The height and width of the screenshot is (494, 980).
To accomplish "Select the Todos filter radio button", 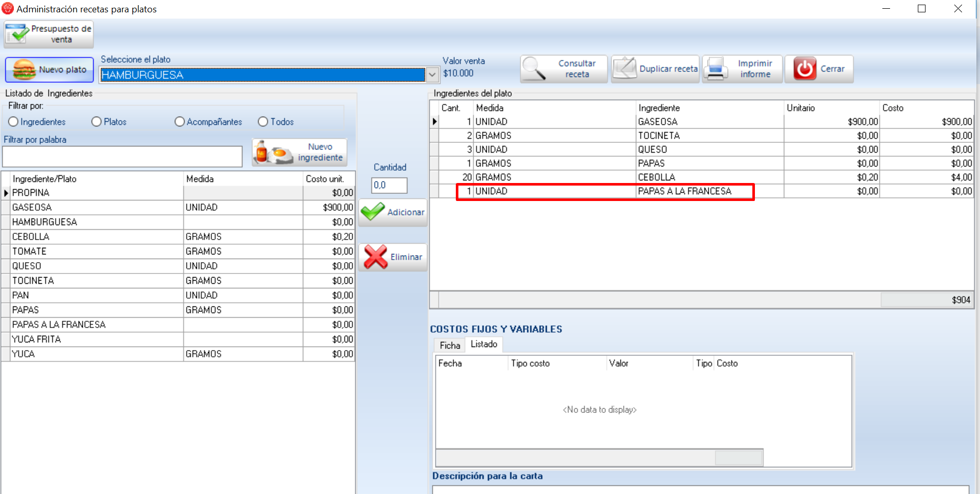I will pyautogui.click(x=263, y=122).
